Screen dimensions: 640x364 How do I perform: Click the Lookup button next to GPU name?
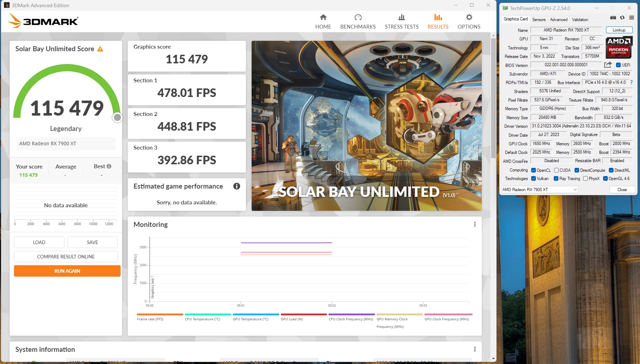coord(619,30)
